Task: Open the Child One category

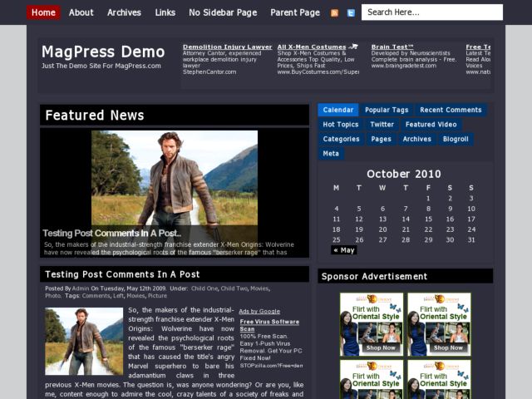Action: [204, 288]
